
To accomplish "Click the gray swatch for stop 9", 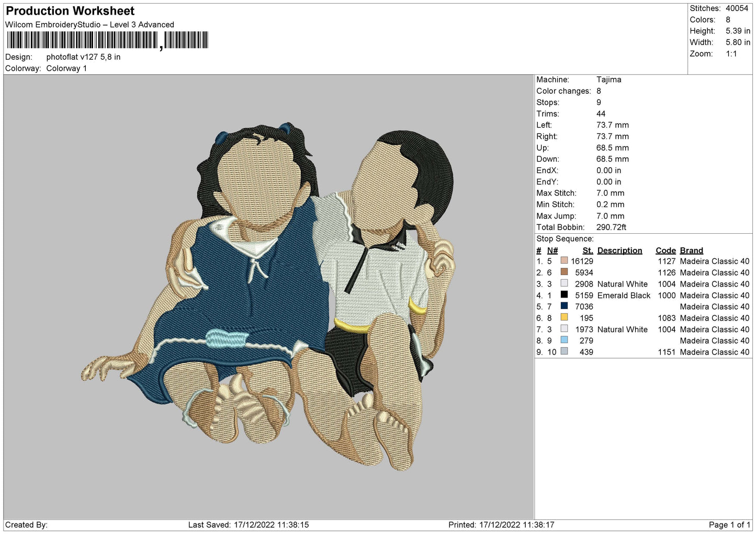I will click(564, 351).
